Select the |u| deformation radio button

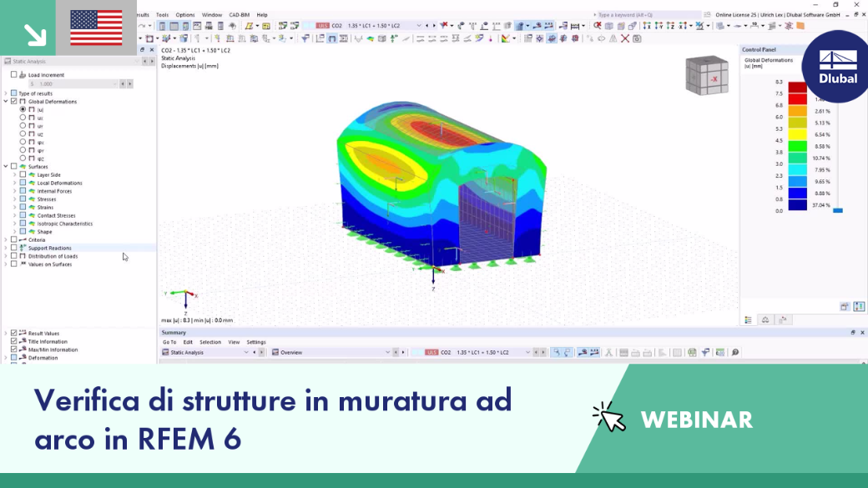point(23,109)
